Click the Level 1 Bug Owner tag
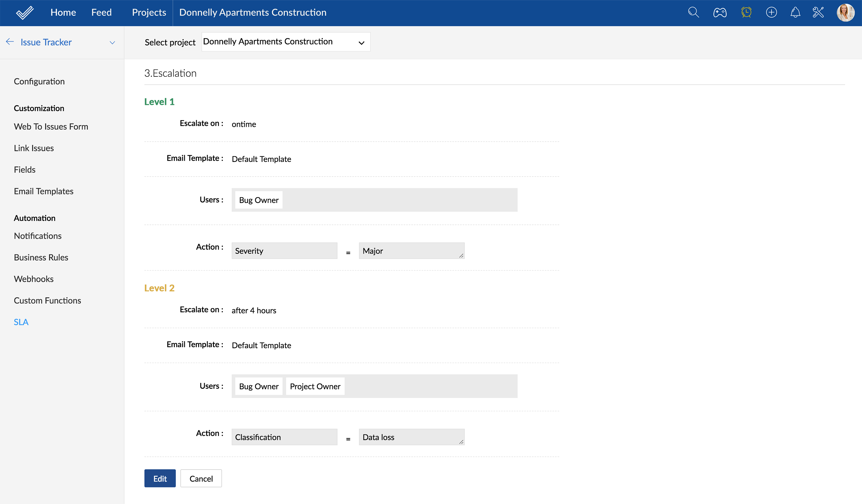 [x=258, y=200]
